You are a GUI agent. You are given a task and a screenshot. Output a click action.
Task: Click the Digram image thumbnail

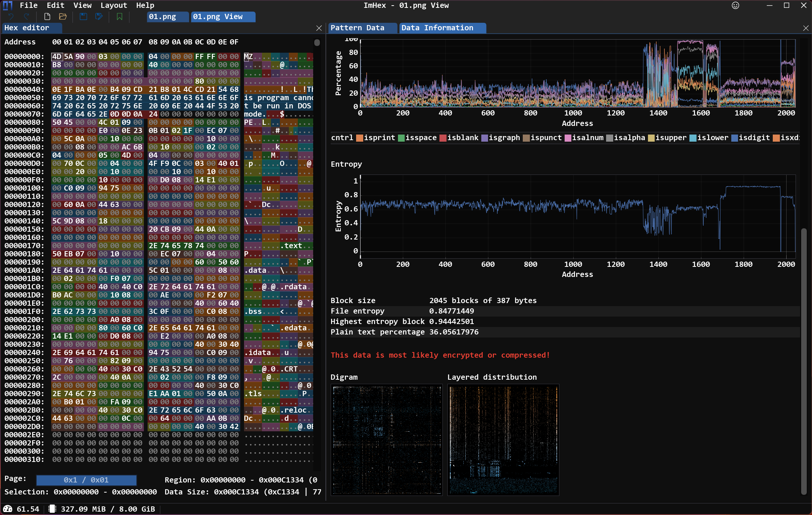(386, 440)
